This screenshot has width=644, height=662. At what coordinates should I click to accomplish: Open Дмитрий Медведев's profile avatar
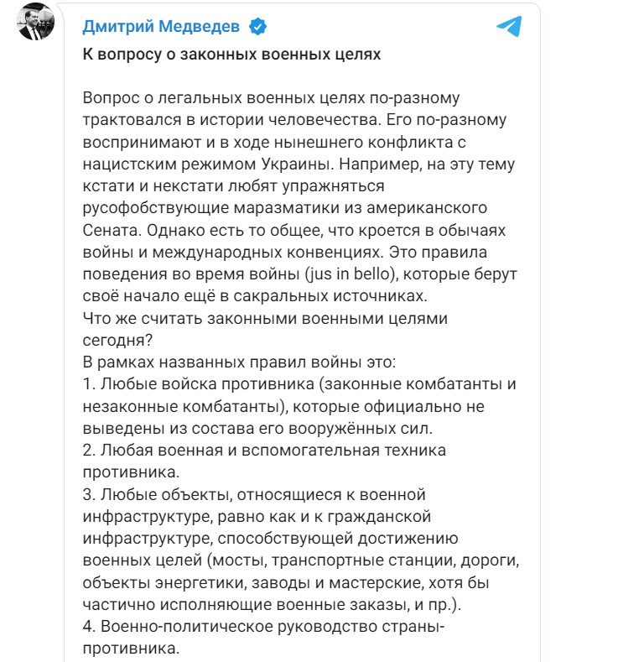point(36,26)
